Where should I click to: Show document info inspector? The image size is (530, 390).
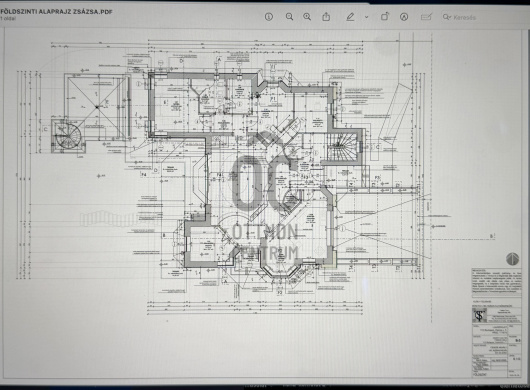(269, 17)
